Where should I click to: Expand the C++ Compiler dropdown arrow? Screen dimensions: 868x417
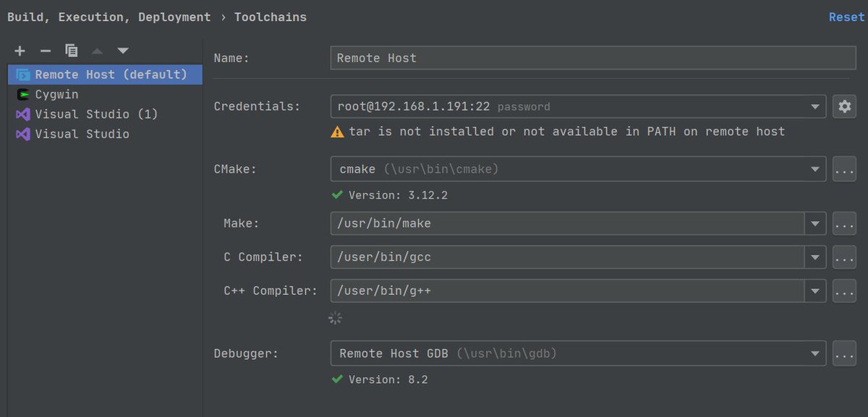pos(815,291)
